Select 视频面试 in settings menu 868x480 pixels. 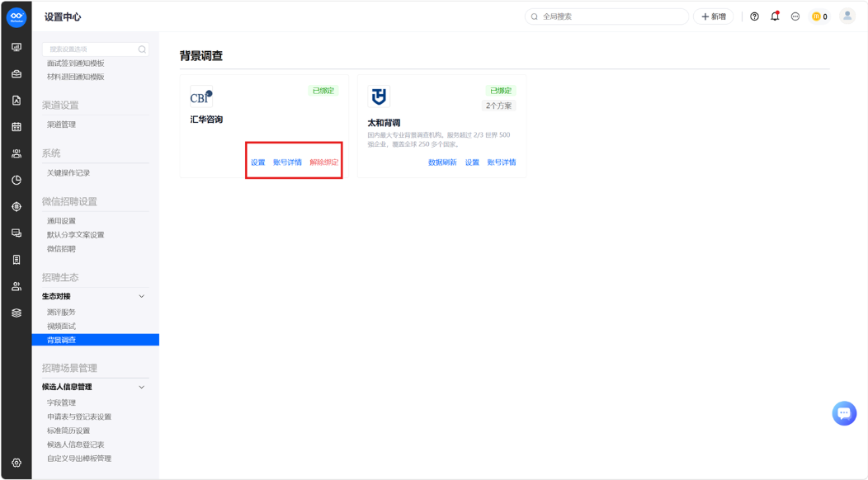coord(61,326)
